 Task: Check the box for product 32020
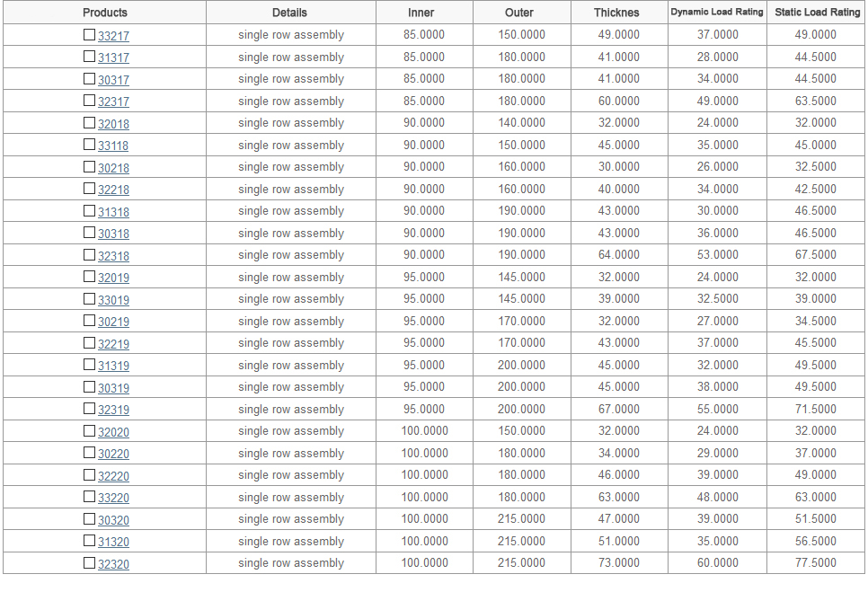[x=89, y=431]
